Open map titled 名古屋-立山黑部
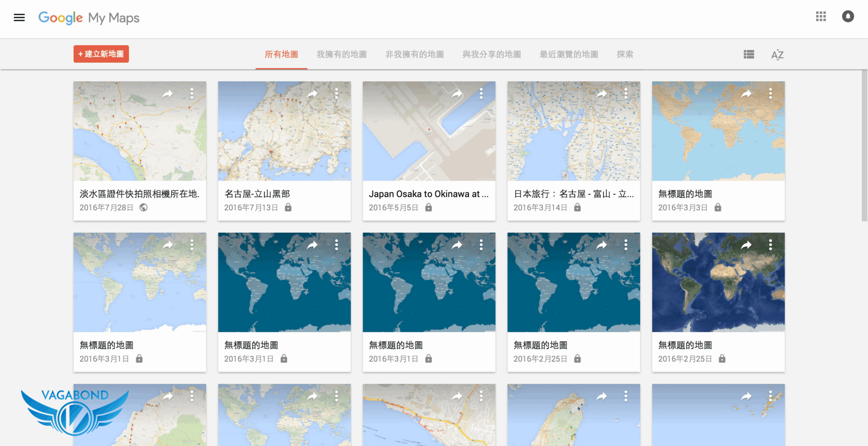This screenshot has height=446, width=868. click(x=257, y=194)
